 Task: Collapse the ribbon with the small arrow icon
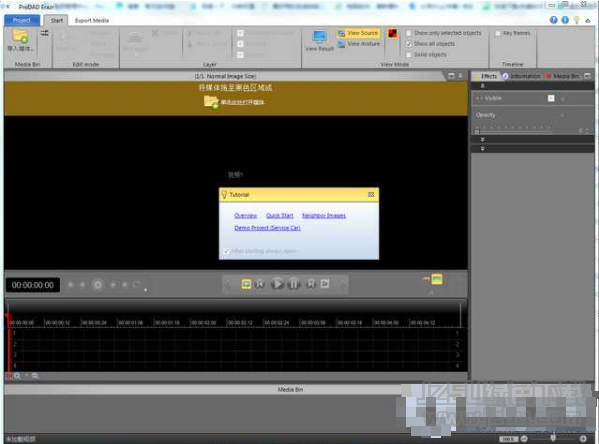click(x=588, y=21)
